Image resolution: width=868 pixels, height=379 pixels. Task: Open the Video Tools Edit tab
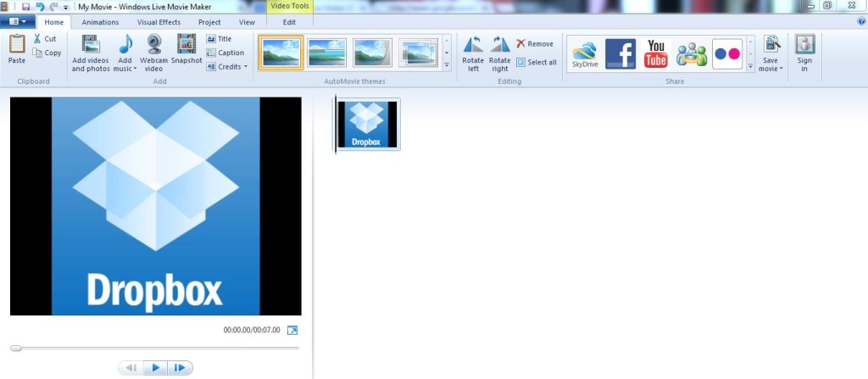pos(289,22)
